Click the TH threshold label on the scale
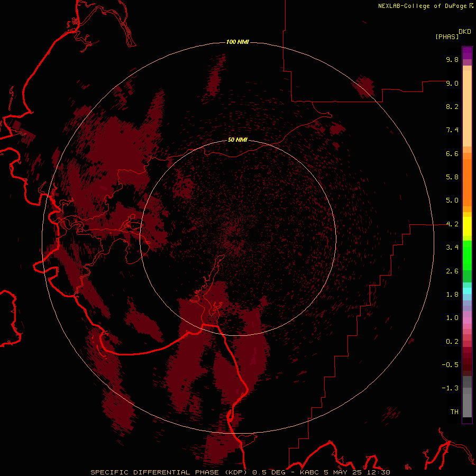Image resolution: width=476 pixels, height=476 pixels. pyautogui.click(x=454, y=412)
